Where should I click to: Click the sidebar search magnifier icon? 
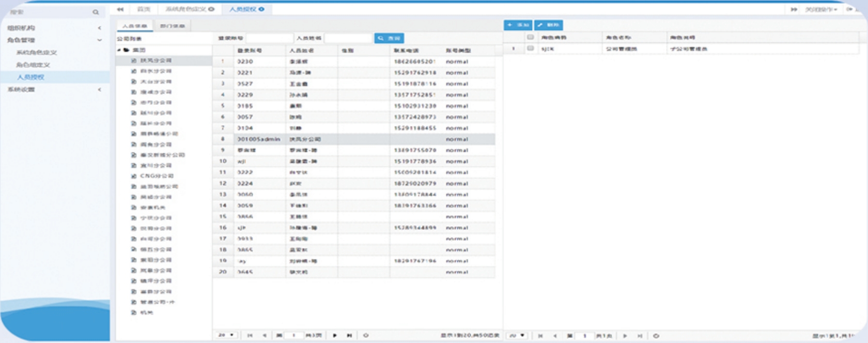(x=96, y=12)
